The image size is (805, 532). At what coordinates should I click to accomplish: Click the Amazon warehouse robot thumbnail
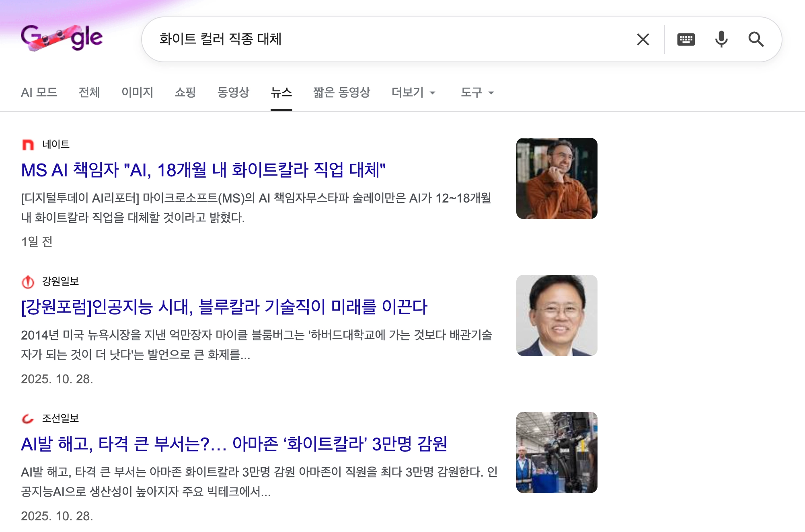tap(557, 452)
